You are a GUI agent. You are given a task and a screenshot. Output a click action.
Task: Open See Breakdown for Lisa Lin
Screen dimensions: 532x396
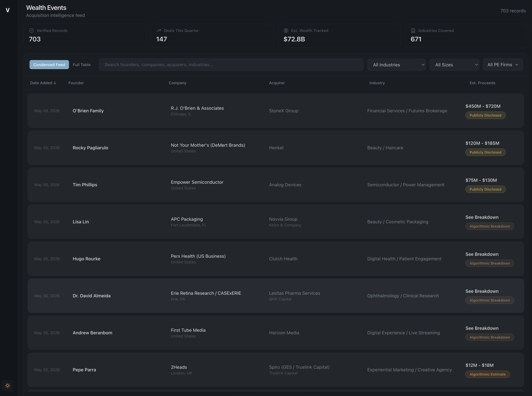tap(482, 217)
